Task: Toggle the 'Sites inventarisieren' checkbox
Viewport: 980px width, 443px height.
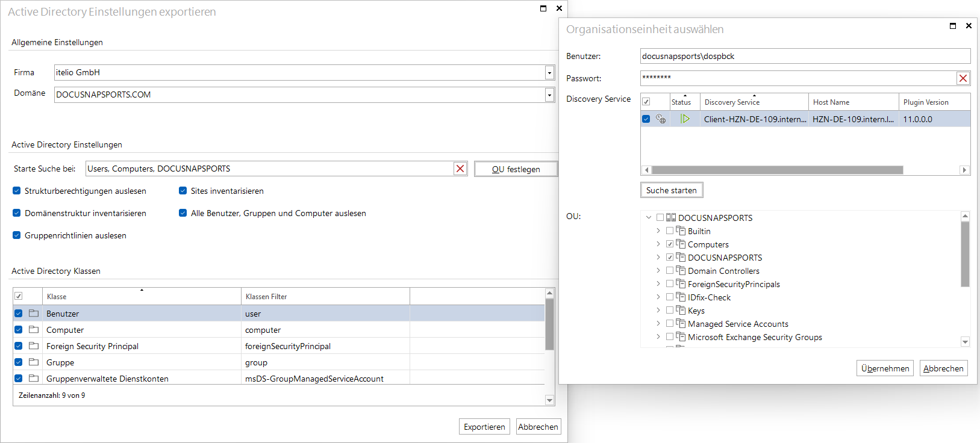Action: tap(183, 191)
